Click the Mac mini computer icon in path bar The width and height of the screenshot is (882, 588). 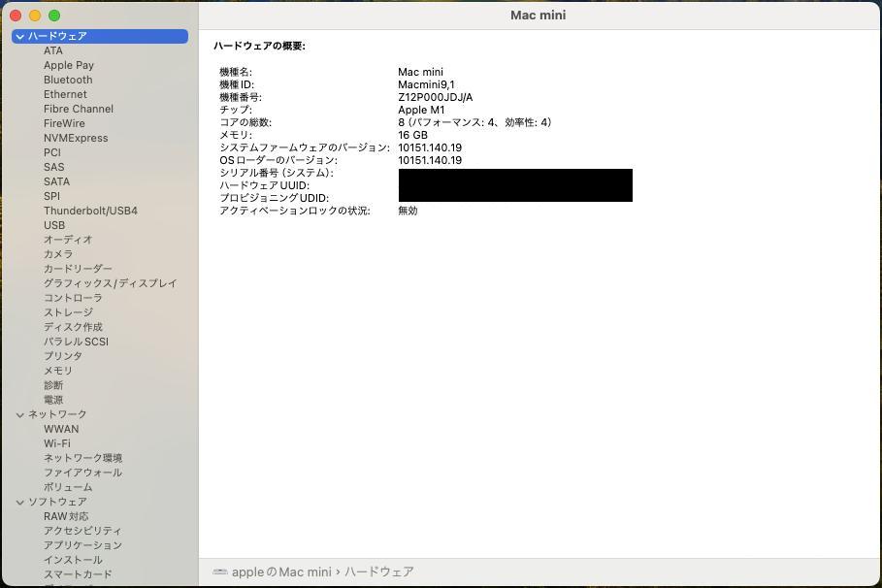(x=220, y=572)
